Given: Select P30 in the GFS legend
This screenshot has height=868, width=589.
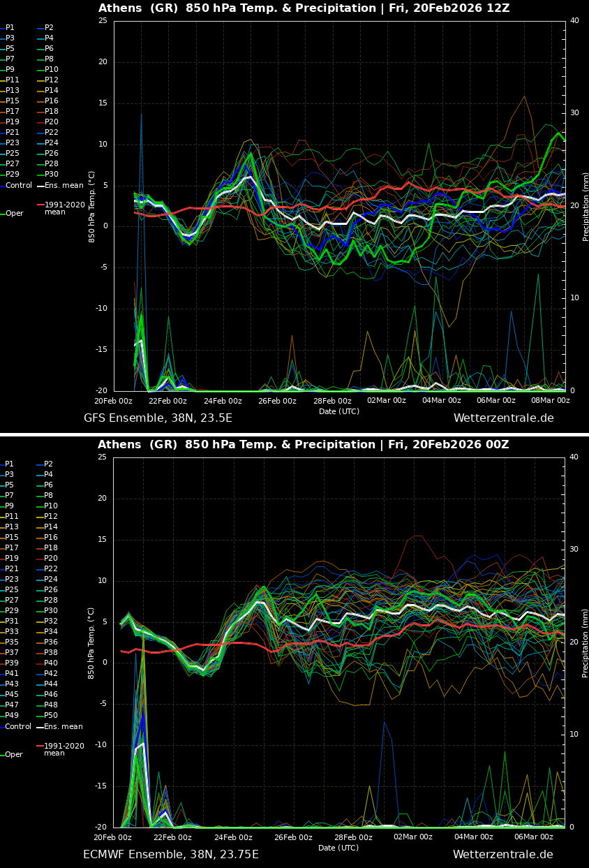Looking at the screenshot, I should [52, 175].
